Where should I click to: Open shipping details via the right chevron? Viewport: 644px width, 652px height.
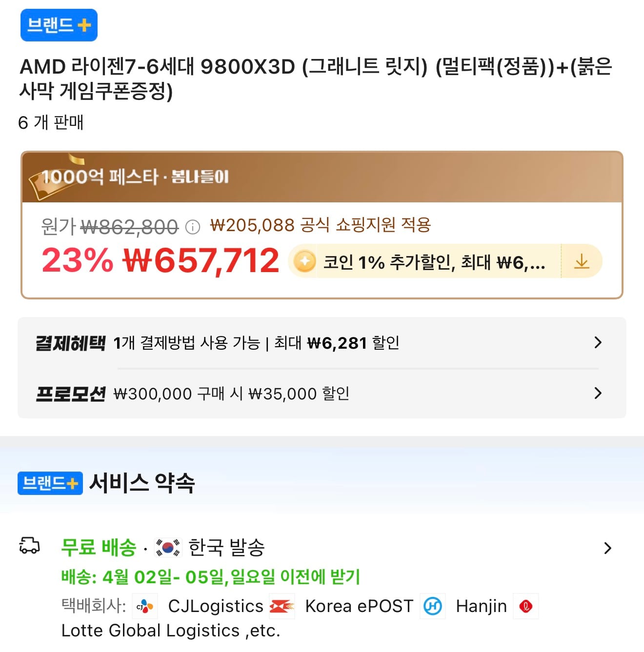pyautogui.click(x=607, y=548)
